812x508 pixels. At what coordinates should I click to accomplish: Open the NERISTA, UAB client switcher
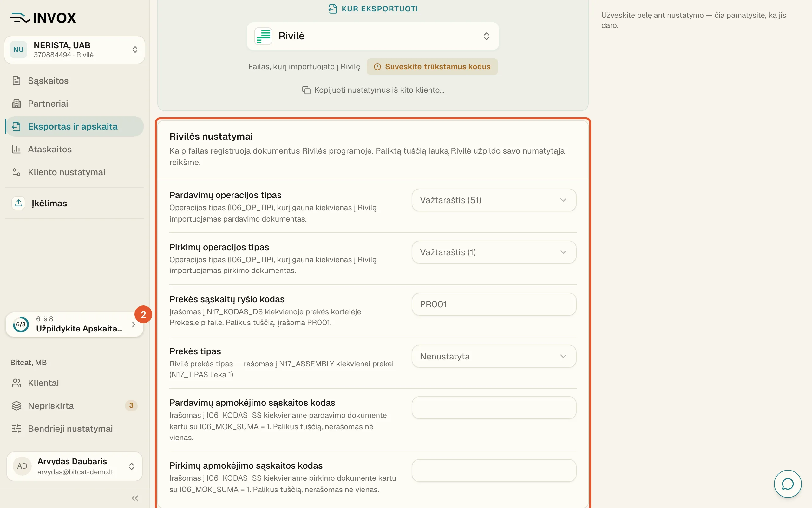click(75, 50)
